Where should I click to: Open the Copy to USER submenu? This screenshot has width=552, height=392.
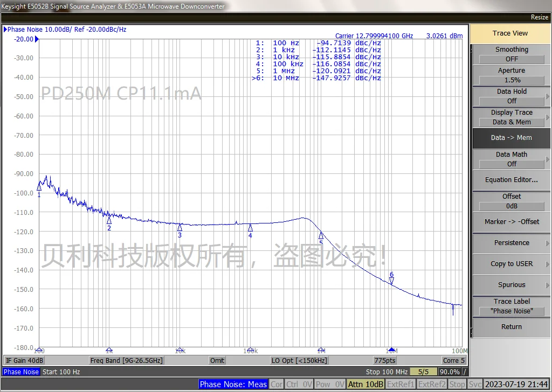[511, 264]
